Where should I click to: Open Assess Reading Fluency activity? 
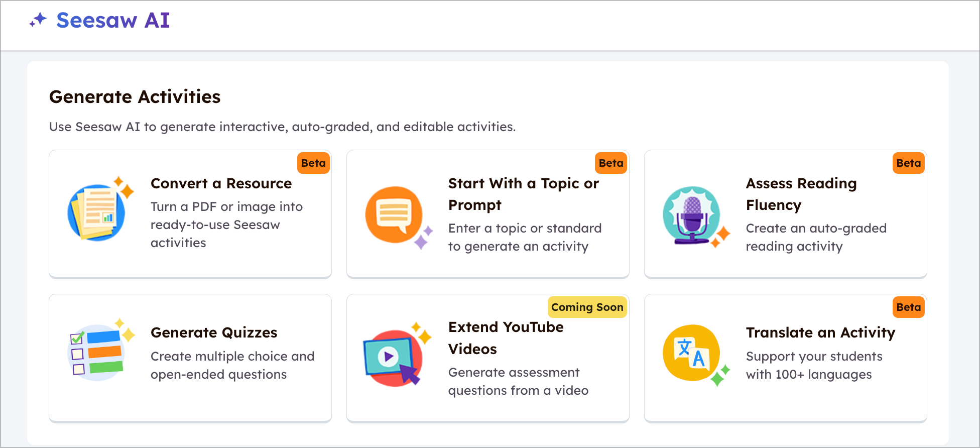point(801,194)
